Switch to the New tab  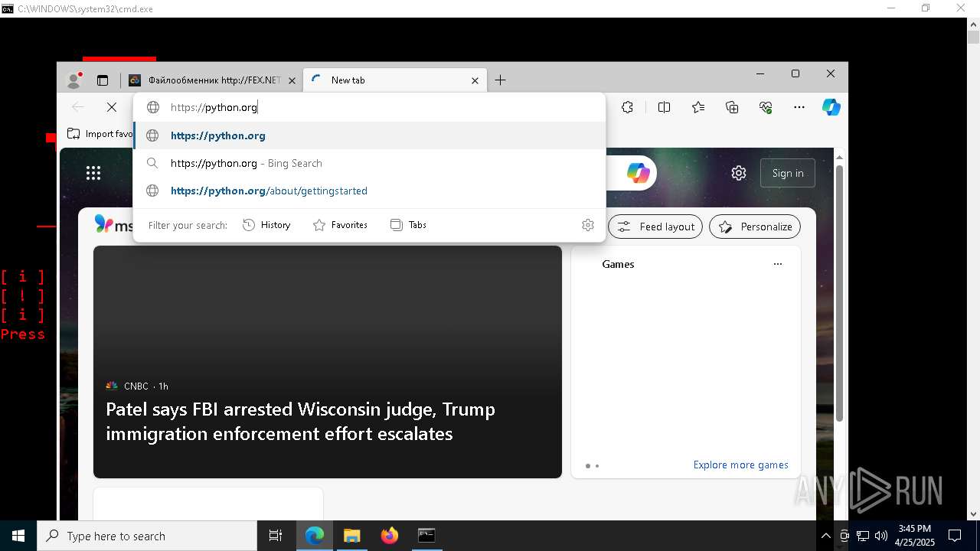point(395,80)
